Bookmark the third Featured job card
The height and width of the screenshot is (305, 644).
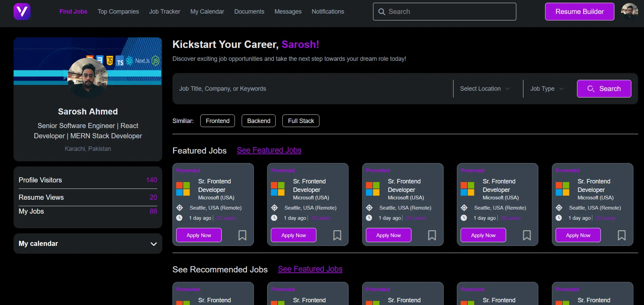coord(432,235)
